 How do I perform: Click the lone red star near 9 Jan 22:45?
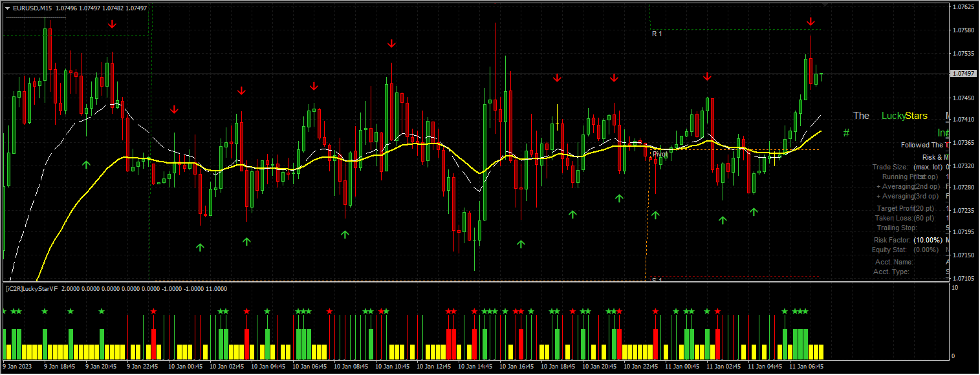click(153, 312)
